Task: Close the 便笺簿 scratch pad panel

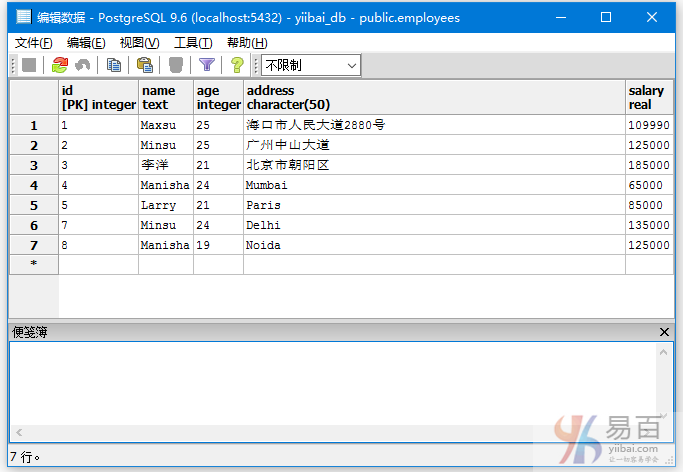Action: coord(665,331)
